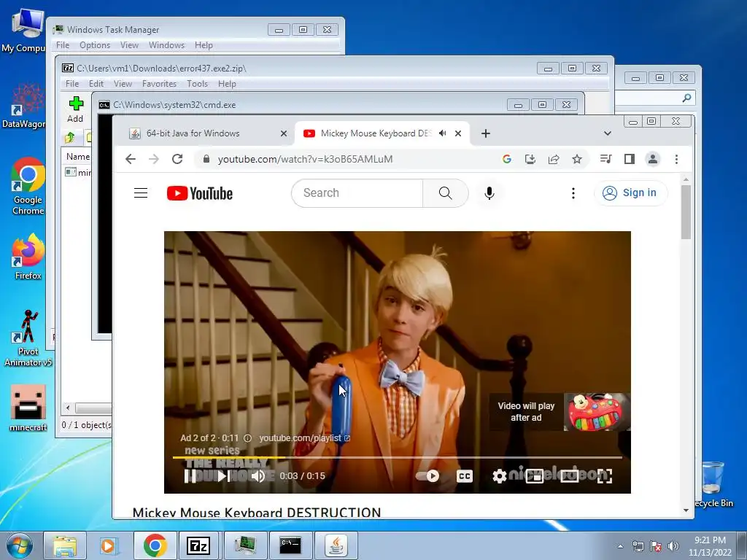
Task: Open Task Manager View menu
Action: pos(129,45)
